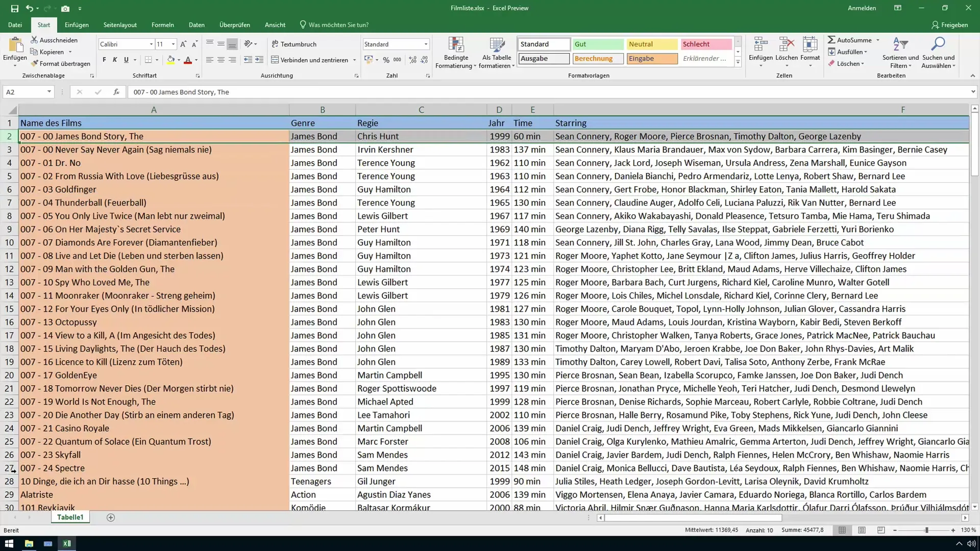This screenshot has height=551, width=980.
Task: Open text orientation options
Action: [250, 44]
